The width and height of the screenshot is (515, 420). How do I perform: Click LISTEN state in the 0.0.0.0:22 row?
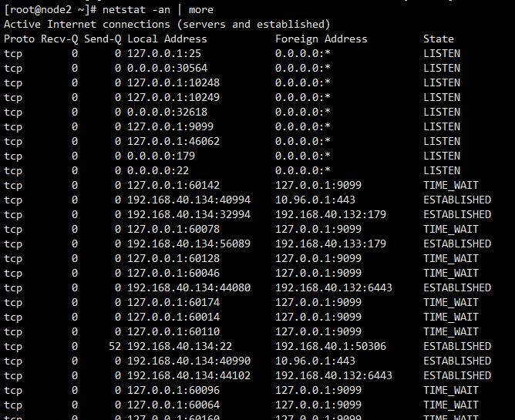coord(442,171)
